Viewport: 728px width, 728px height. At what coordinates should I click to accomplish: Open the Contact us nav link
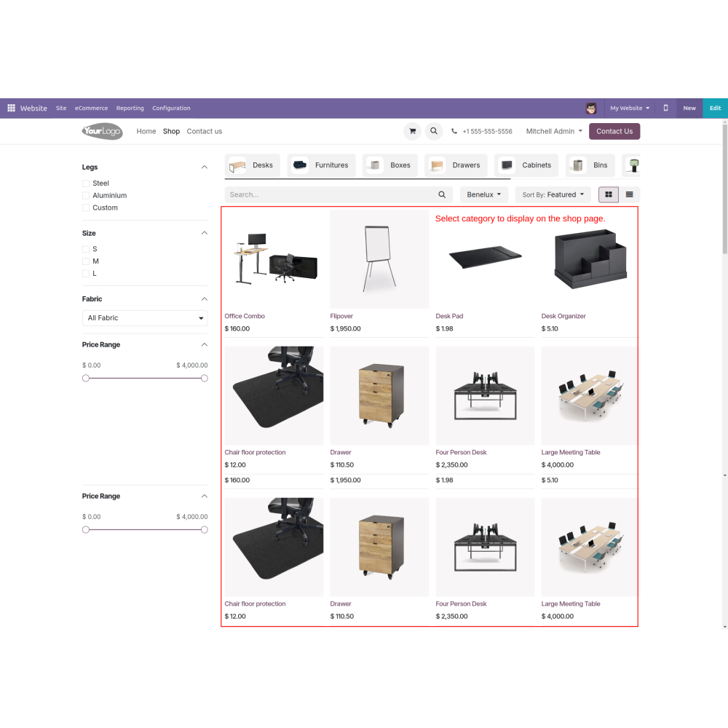(205, 131)
